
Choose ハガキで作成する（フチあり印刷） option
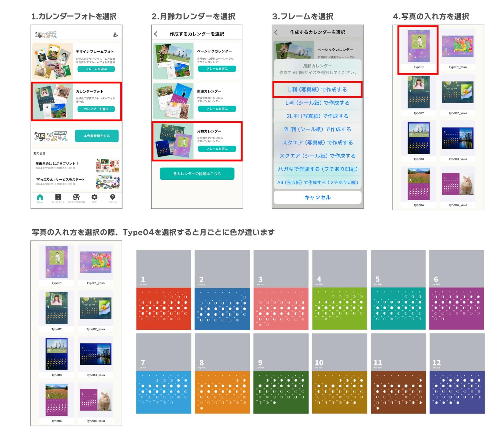pos(317,169)
